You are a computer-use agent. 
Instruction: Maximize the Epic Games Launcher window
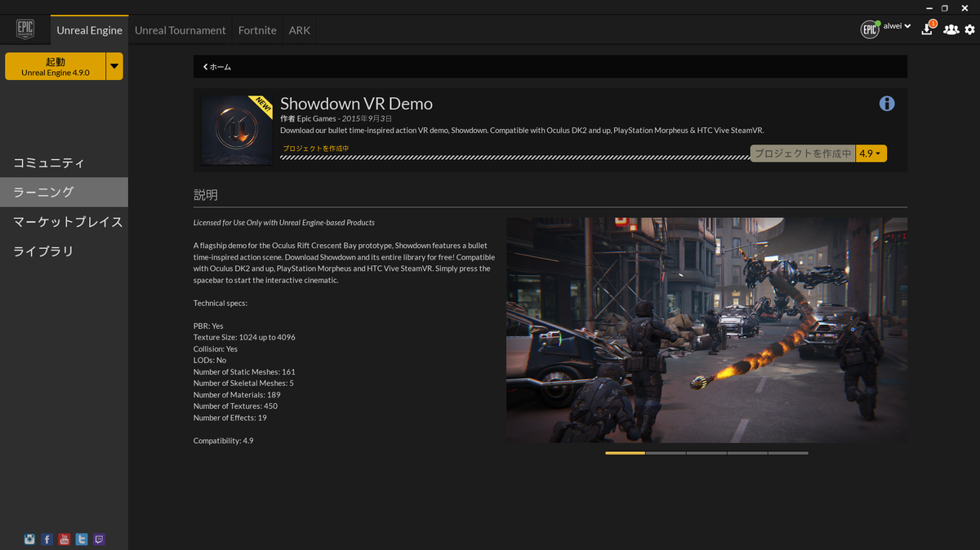945,7
